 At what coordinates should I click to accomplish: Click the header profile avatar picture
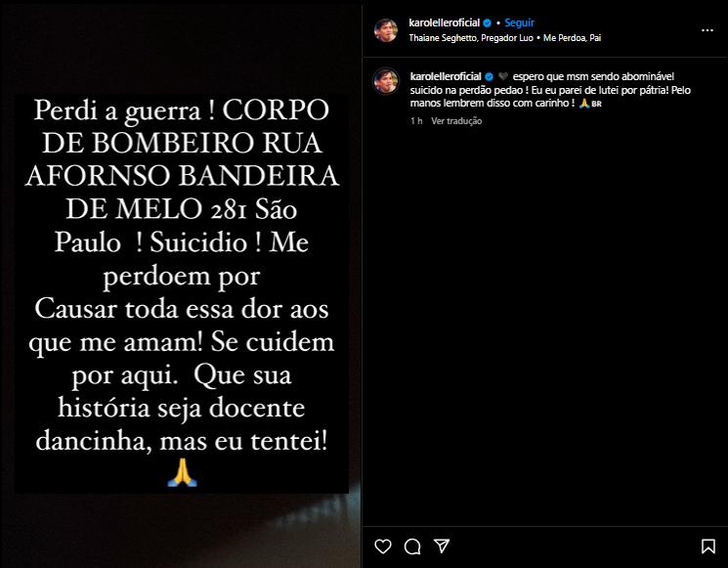[386, 30]
